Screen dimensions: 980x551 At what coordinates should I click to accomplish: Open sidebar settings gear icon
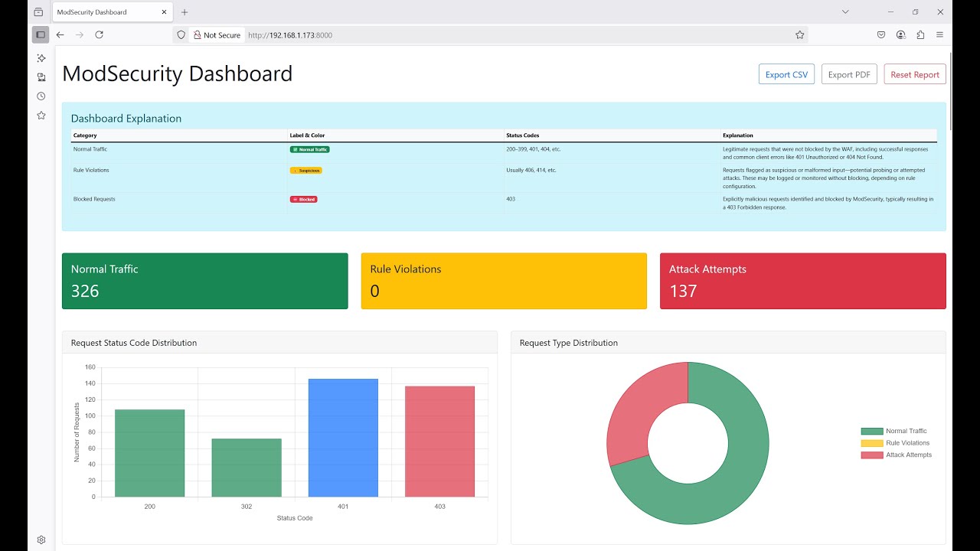point(41,540)
